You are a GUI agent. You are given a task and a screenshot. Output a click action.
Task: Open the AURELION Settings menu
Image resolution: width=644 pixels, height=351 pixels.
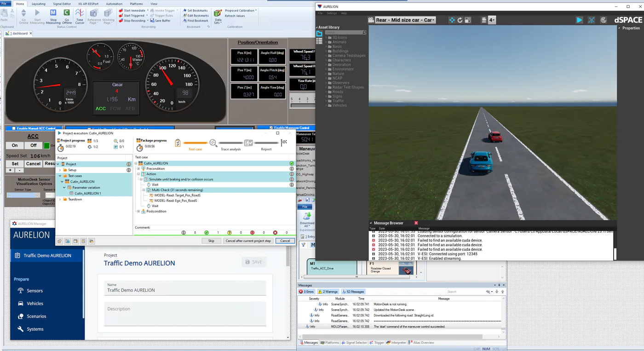tap(332, 13)
